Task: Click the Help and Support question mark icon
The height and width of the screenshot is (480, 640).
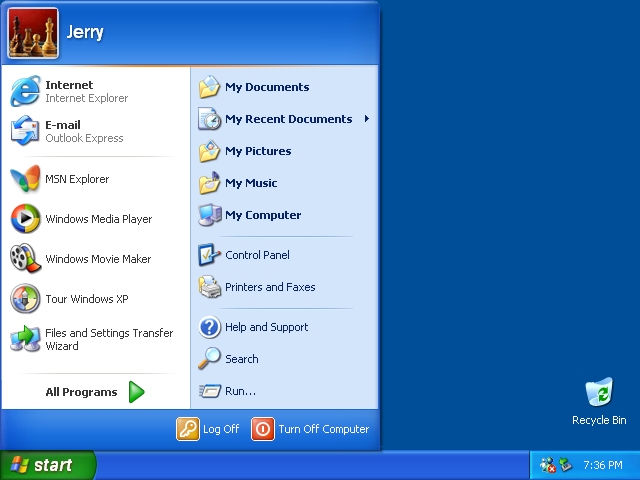Action: [x=209, y=327]
